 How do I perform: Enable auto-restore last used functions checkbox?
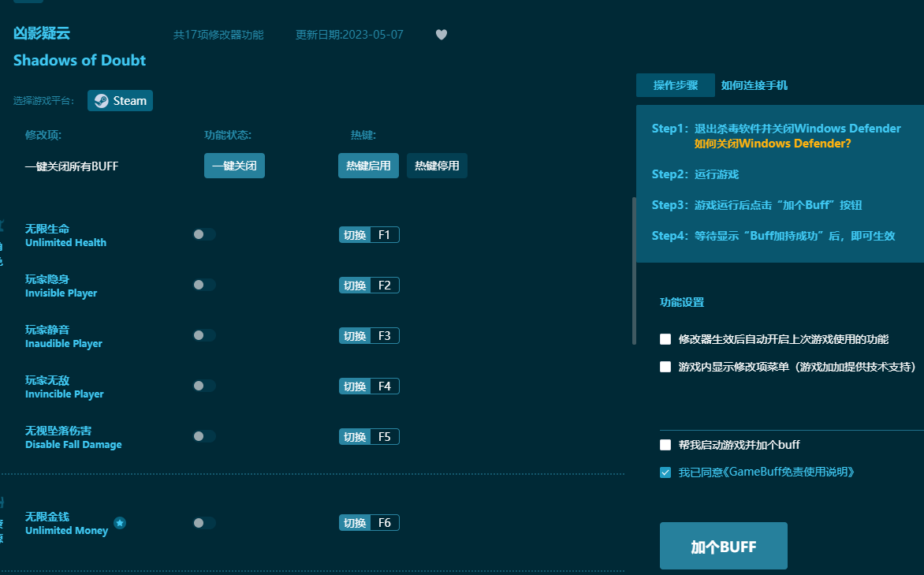point(665,339)
